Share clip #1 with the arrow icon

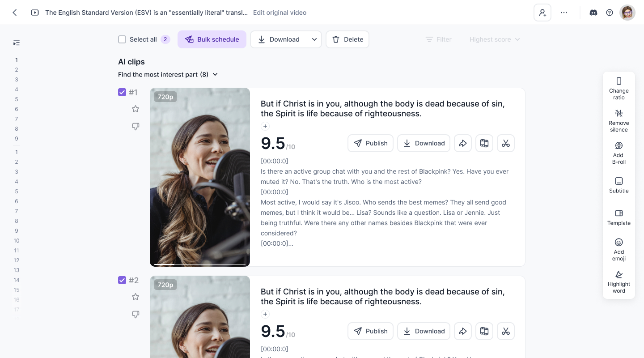(463, 143)
